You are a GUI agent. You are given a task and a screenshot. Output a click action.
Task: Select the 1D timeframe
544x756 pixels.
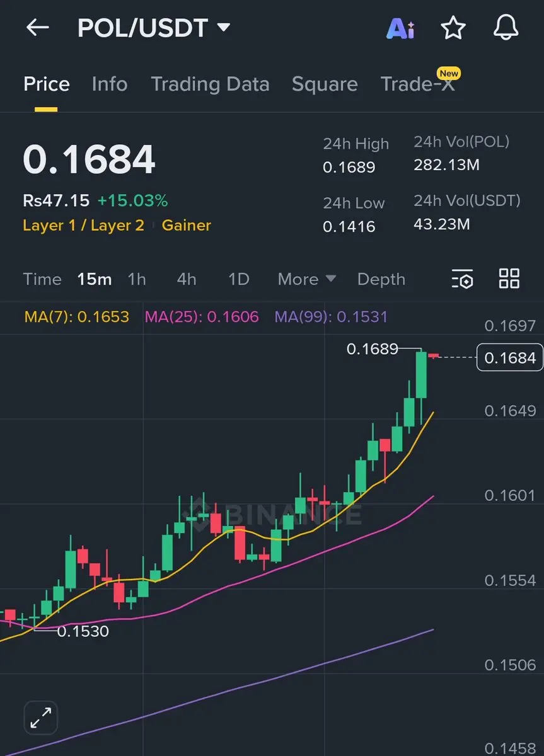[x=238, y=279]
